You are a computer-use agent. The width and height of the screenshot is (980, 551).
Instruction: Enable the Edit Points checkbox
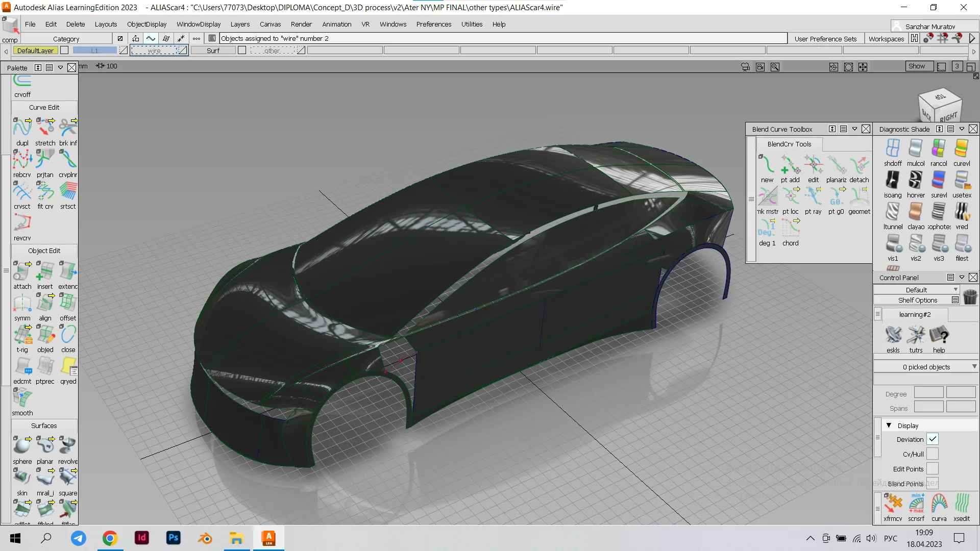pos(933,469)
